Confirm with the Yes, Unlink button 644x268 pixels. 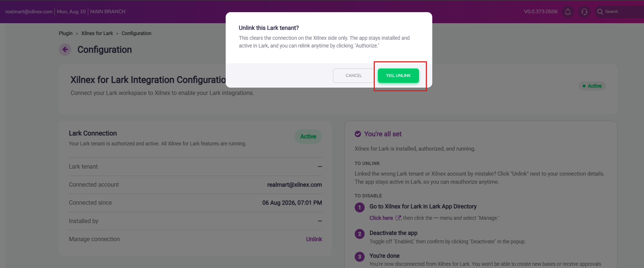pyautogui.click(x=398, y=75)
